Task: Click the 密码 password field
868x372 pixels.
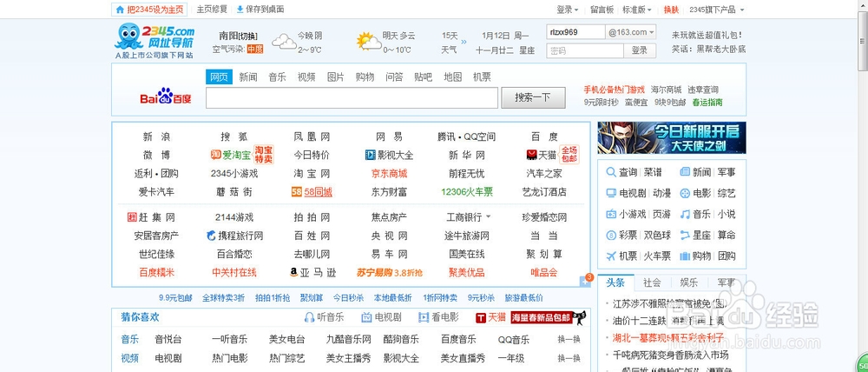Action: [x=585, y=50]
